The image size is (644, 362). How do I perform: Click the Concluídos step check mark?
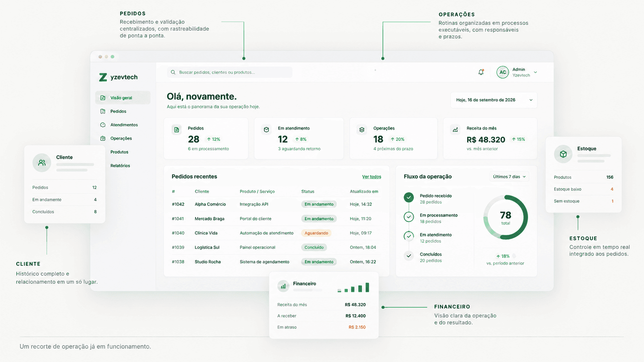409,255
